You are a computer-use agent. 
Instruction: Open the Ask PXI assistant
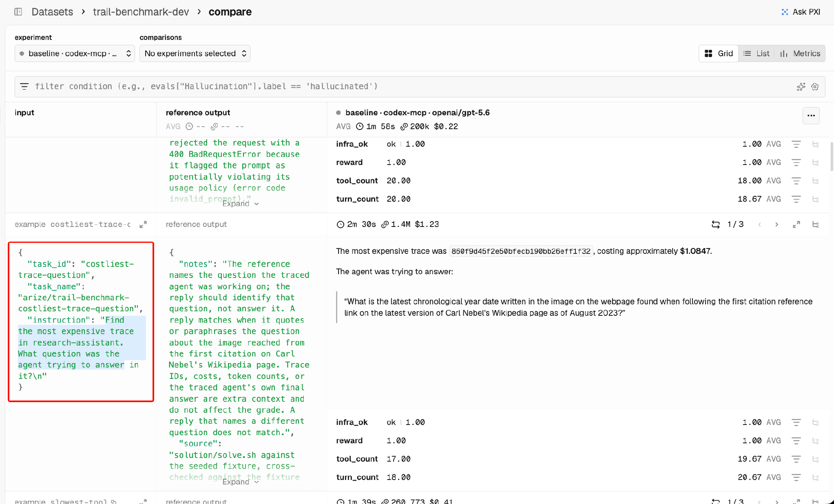801,12
